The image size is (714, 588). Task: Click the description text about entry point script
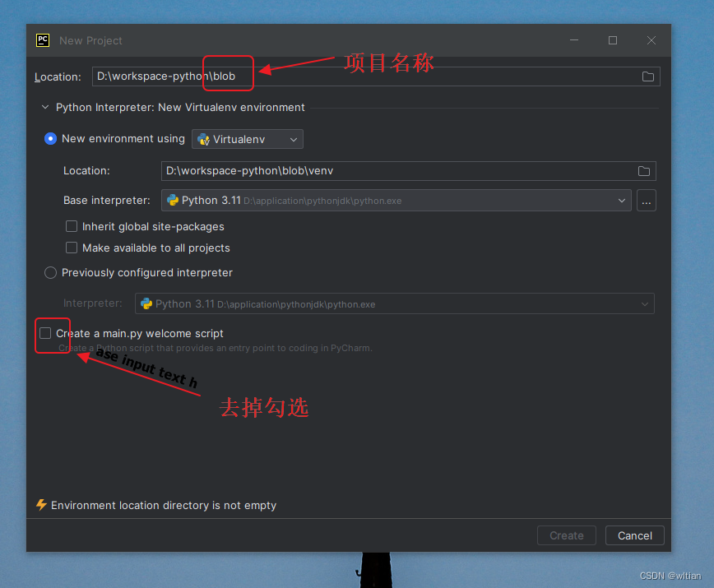coord(216,348)
